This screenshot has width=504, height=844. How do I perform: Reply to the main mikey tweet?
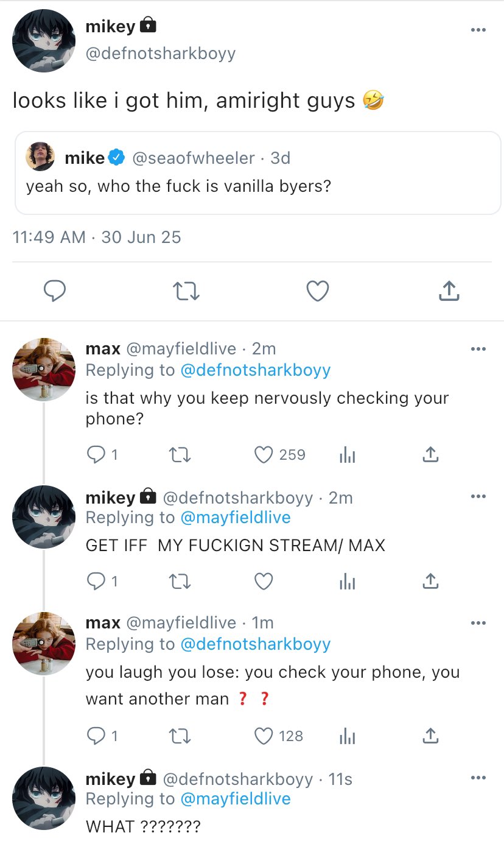click(55, 292)
